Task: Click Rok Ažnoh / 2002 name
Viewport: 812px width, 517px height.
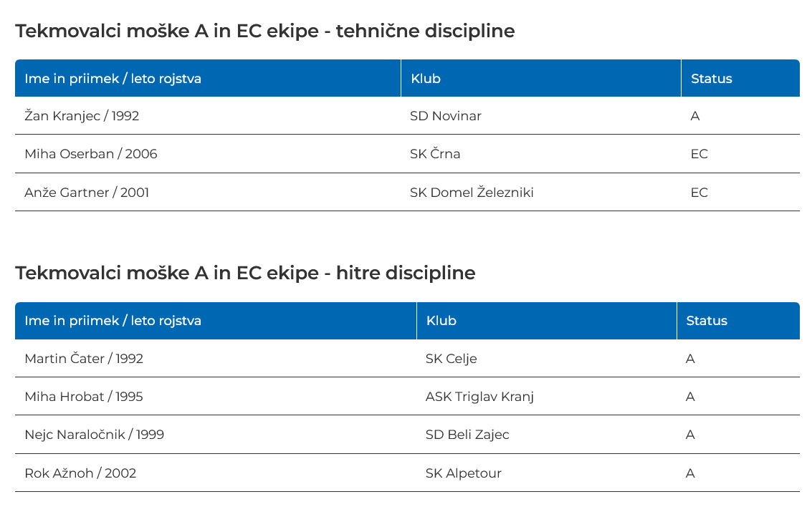Action: click(x=80, y=473)
